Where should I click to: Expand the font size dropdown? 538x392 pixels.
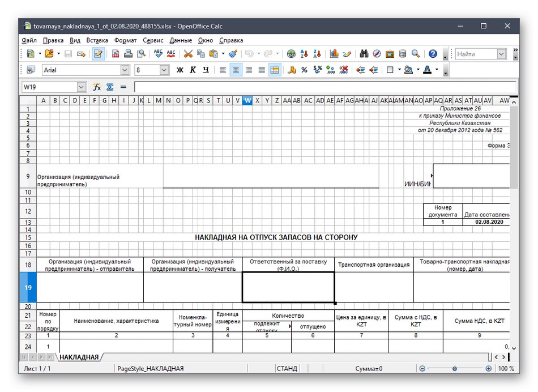click(x=164, y=70)
